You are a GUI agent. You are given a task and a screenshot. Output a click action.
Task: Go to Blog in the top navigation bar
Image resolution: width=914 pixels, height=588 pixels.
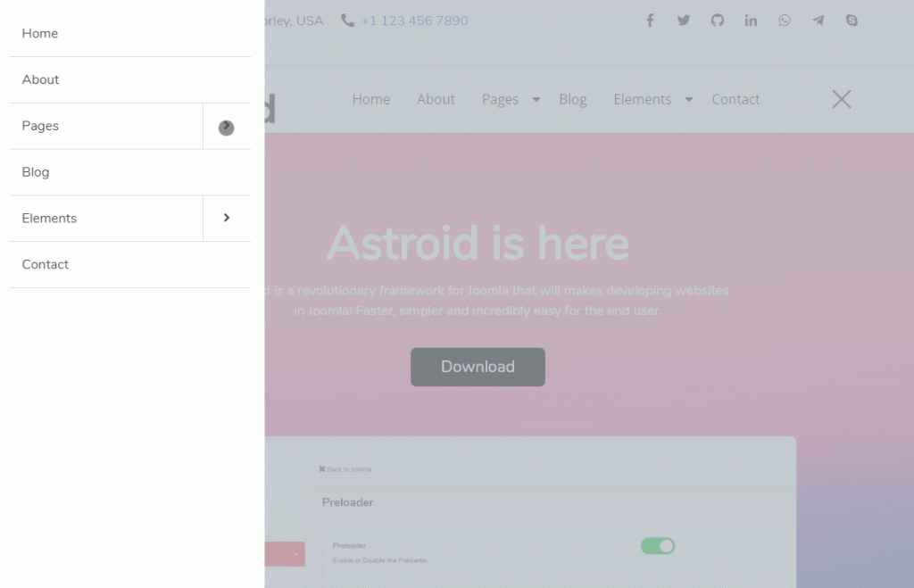[573, 100]
